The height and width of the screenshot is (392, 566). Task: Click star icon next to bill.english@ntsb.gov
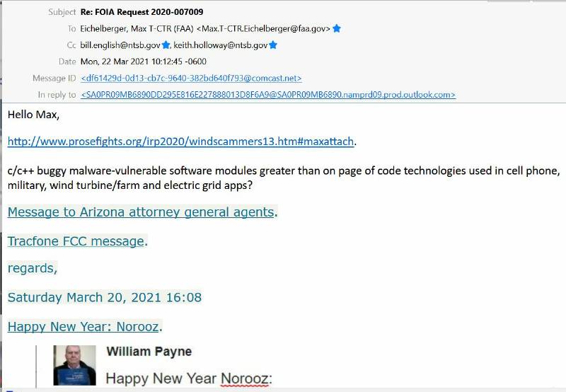pos(166,45)
